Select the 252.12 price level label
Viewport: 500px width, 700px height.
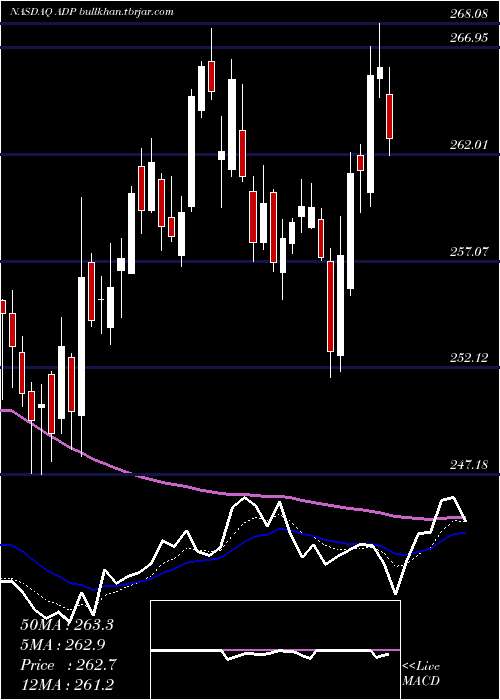(469, 358)
